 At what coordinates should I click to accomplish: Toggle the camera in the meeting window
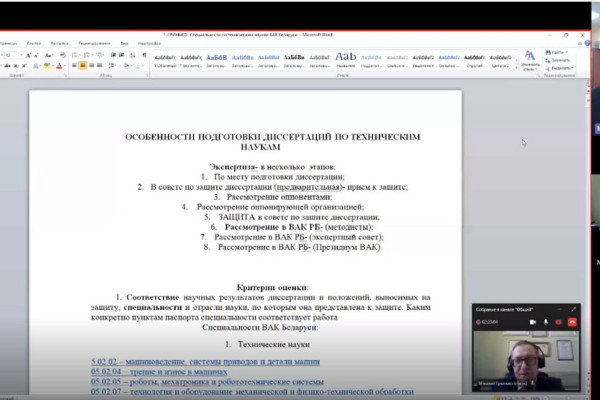coord(533,323)
